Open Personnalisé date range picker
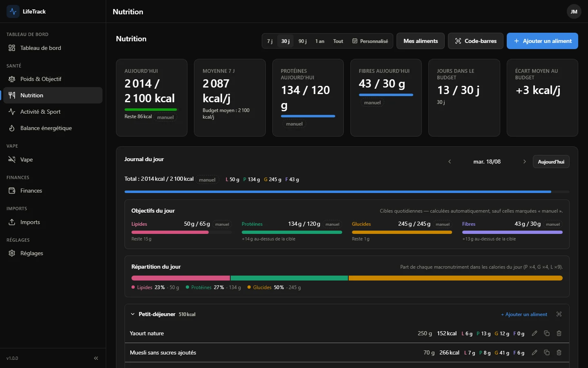 [370, 41]
